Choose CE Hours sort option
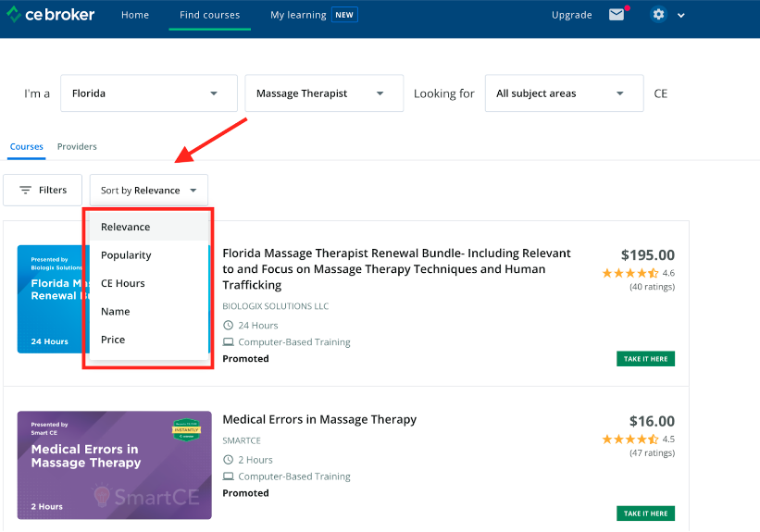This screenshot has width=760, height=532. (149, 283)
